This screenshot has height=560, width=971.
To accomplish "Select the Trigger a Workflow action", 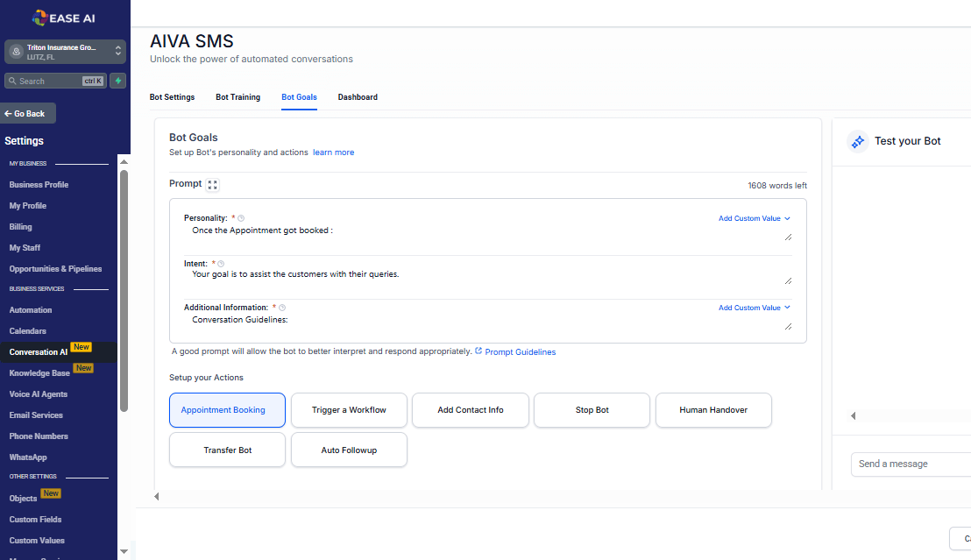I will [x=350, y=410].
